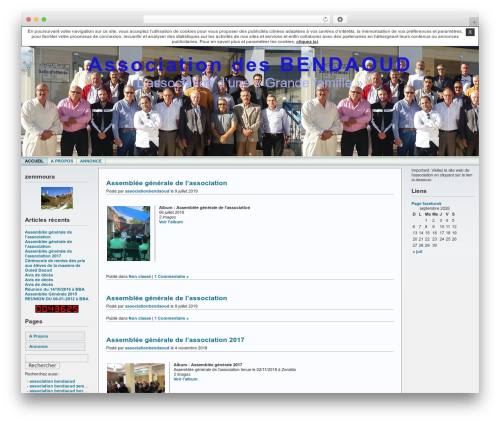Open the first post's album thumbnail photo
Image resolution: width=500 pixels, height=423 pixels.
click(x=129, y=233)
